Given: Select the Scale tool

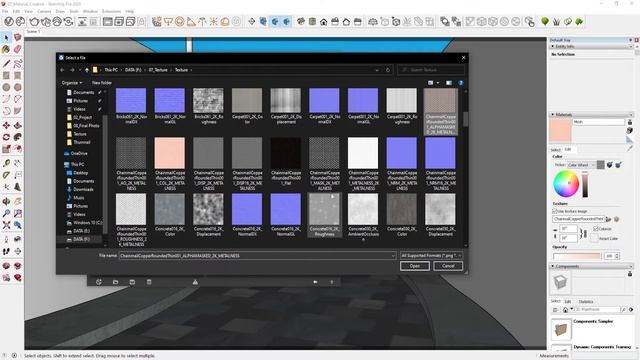Looking at the screenshot, I should click(x=6, y=149).
